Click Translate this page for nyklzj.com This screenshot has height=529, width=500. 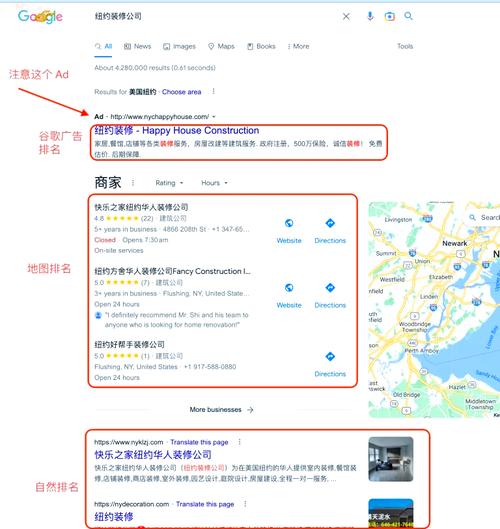click(199, 442)
